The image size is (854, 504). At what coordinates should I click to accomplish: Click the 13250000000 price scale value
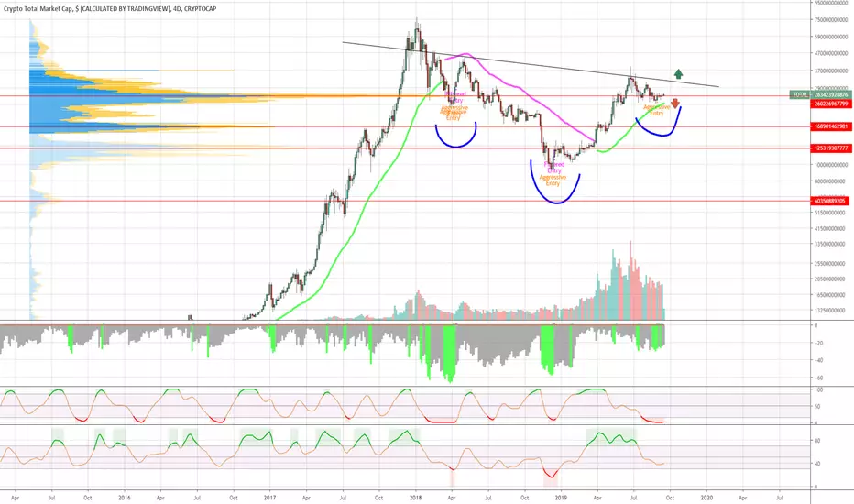830,311
